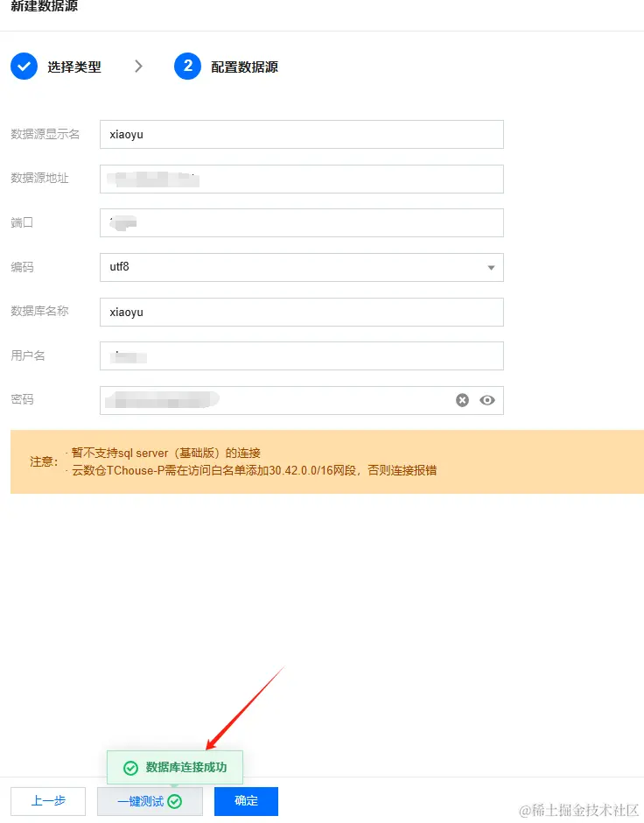Click the green check on 一键测试 button

(175, 801)
